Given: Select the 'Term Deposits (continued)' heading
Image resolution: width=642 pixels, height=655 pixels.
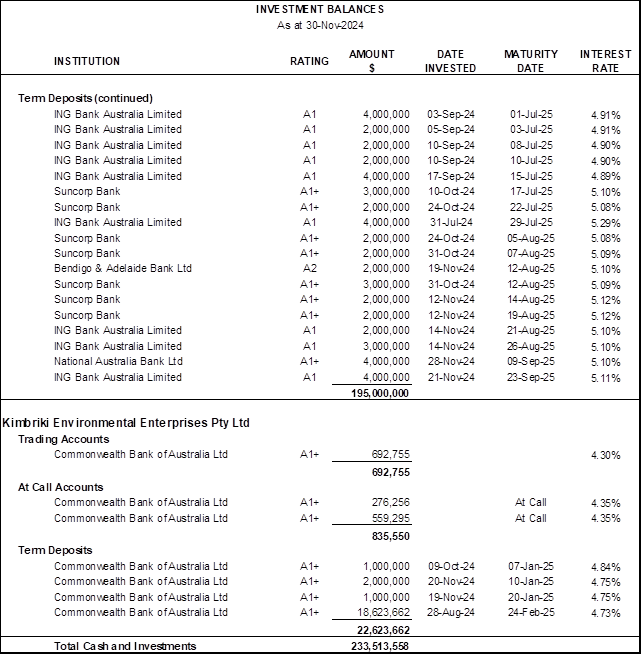Looking at the screenshot, I should pos(85,98).
